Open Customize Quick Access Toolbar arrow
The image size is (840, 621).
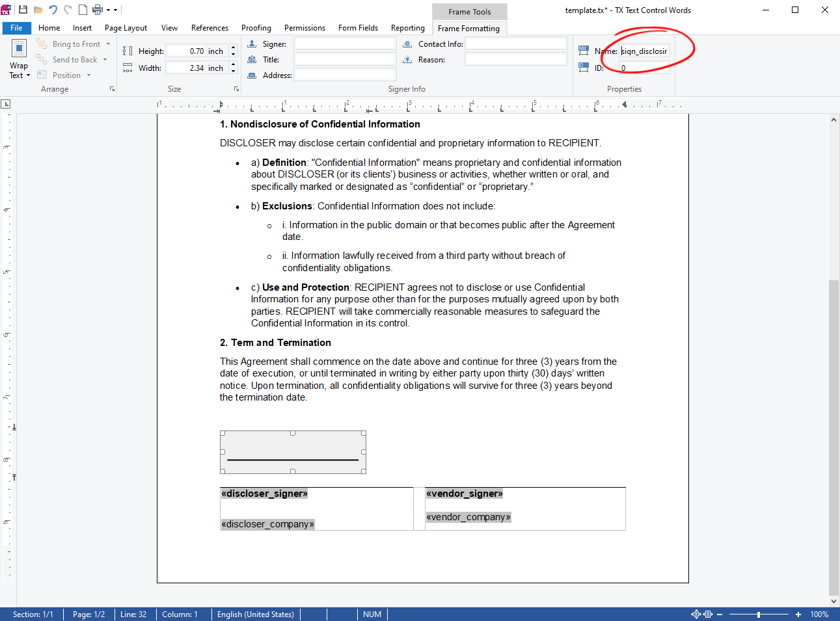tap(116, 10)
